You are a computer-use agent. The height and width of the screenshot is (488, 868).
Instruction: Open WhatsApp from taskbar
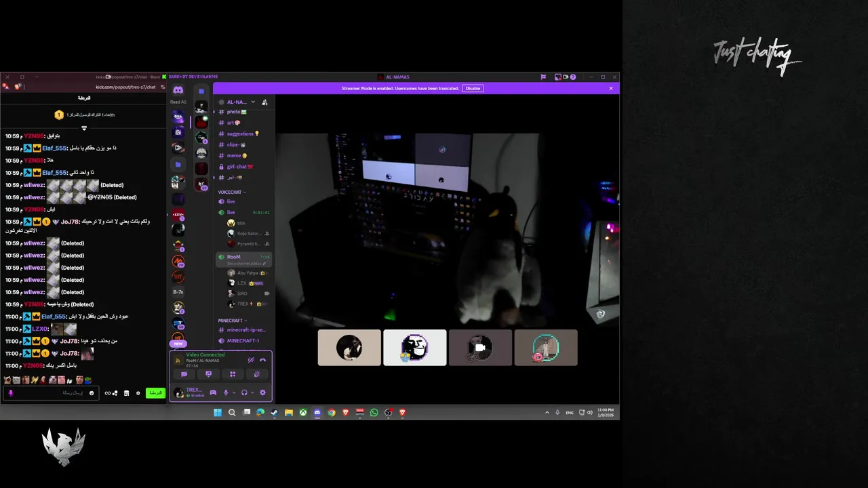coord(374,412)
